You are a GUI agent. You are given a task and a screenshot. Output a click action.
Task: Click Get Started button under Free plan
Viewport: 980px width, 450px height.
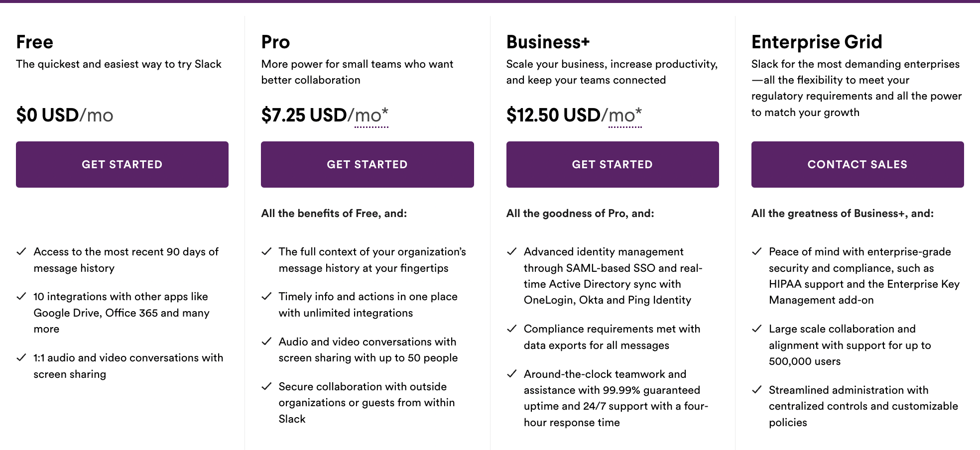click(x=122, y=164)
